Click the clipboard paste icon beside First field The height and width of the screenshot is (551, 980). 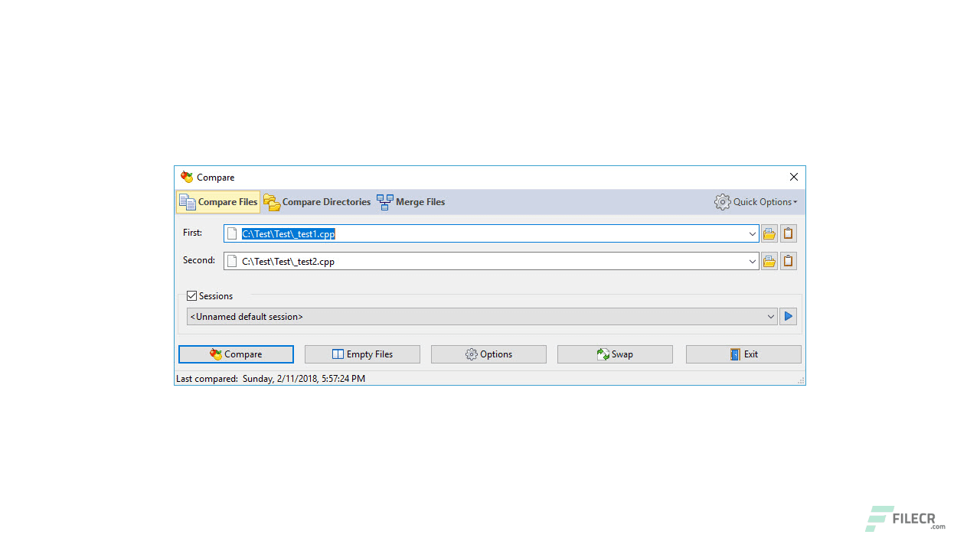point(788,233)
